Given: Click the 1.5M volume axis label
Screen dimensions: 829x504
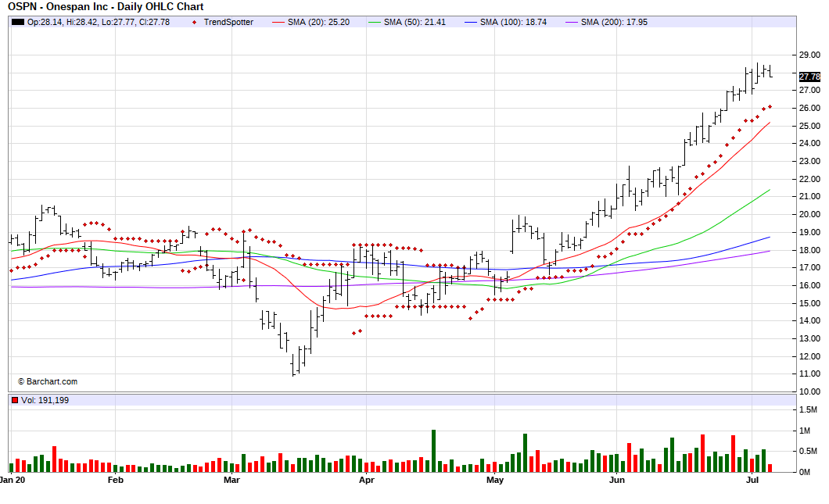Looking at the screenshot, I should [808, 410].
